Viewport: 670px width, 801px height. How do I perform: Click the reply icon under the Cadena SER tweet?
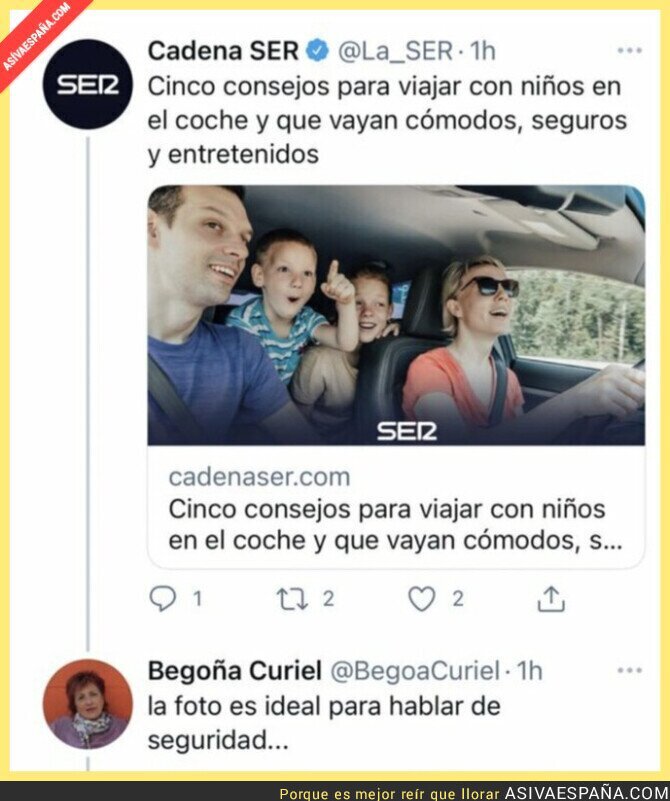click(x=162, y=598)
